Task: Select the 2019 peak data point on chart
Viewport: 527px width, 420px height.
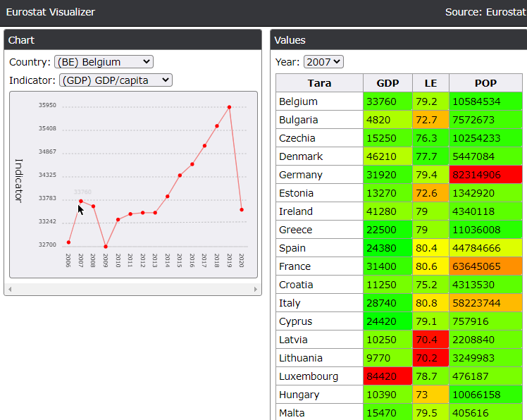Action: (x=229, y=107)
